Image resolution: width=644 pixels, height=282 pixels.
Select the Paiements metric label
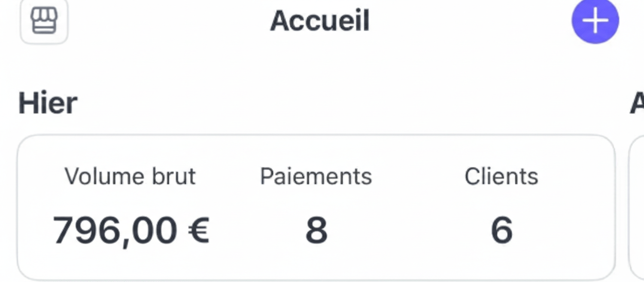[316, 176]
